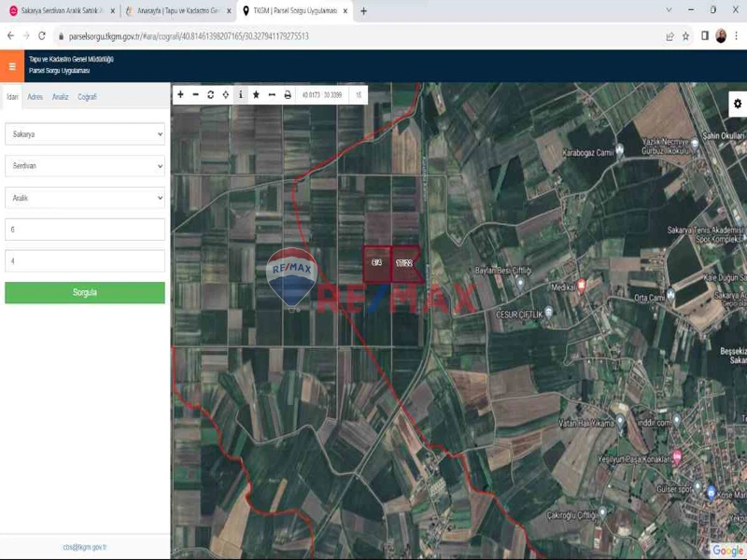Viewport: 747px width, 560px height.
Task: Zoom out with the map minus icon
Action: coord(195,95)
